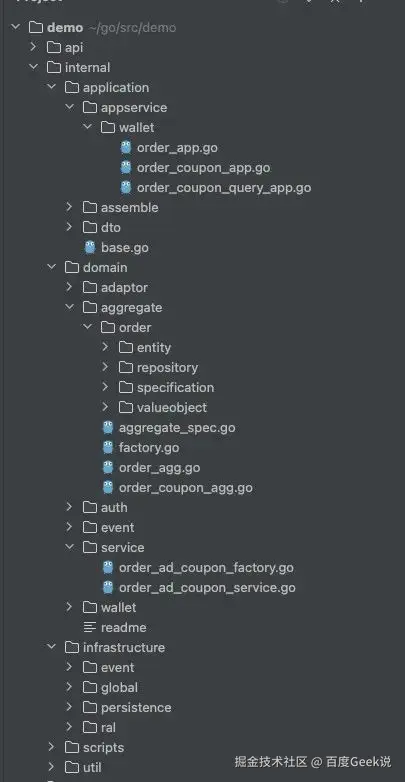The width and height of the screenshot is (405, 782).
Task: Select order_coupon_agg.go in the tree
Action: coord(186,487)
